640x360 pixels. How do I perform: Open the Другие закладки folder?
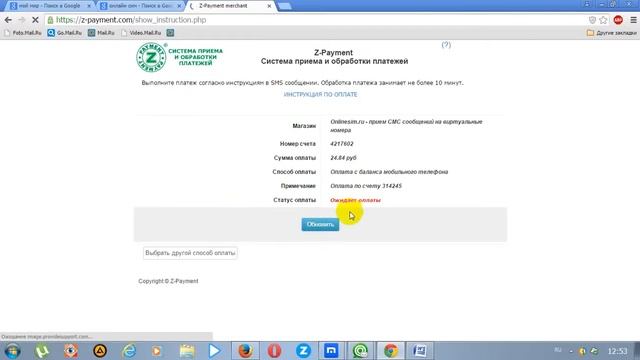point(611,33)
